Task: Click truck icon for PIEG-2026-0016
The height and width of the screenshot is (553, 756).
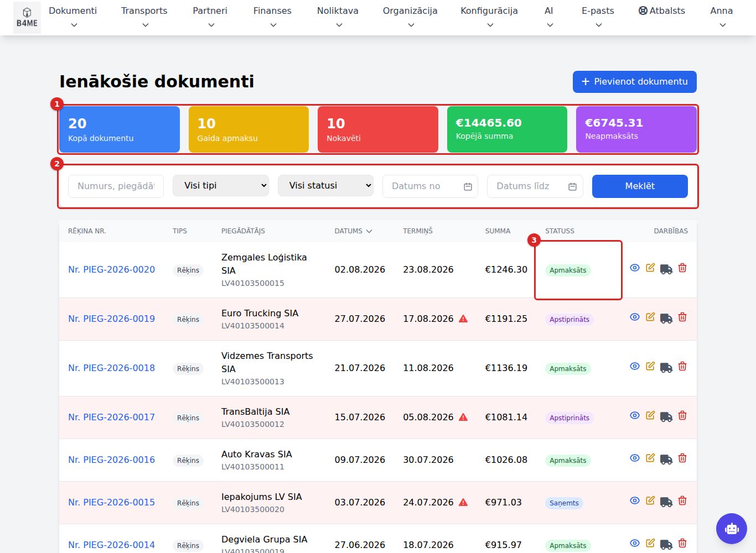Action: pyautogui.click(x=666, y=459)
